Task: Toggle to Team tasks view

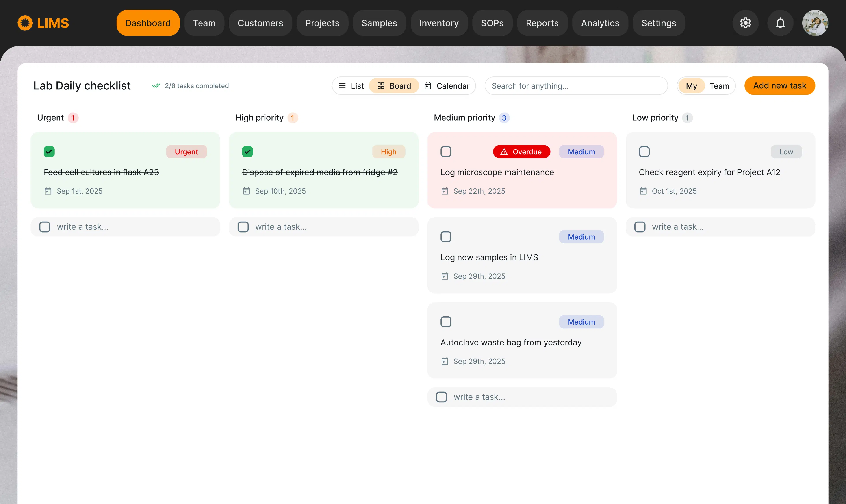Action: [x=719, y=86]
